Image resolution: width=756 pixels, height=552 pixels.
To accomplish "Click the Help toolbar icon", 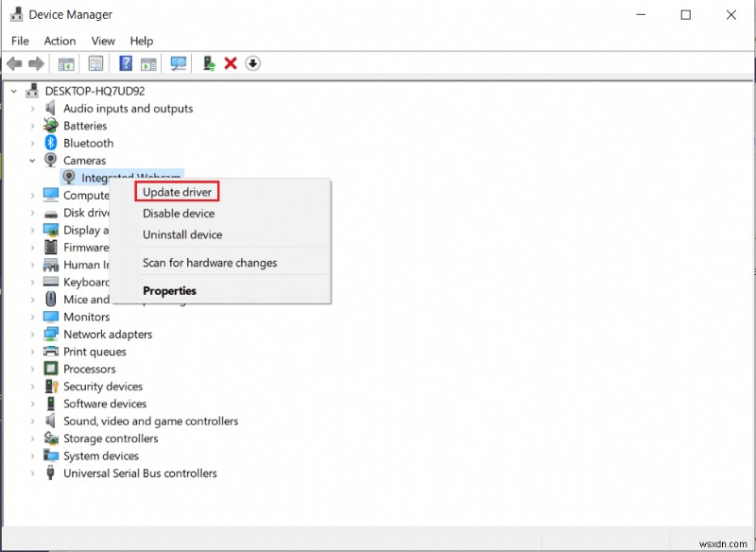I will (126, 63).
